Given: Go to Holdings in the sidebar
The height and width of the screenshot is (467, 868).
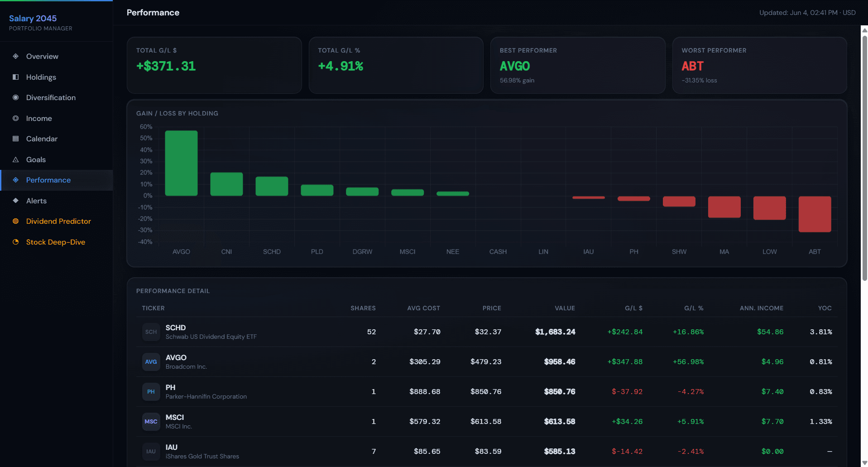Looking at the screenshot, I should point(57,77).
